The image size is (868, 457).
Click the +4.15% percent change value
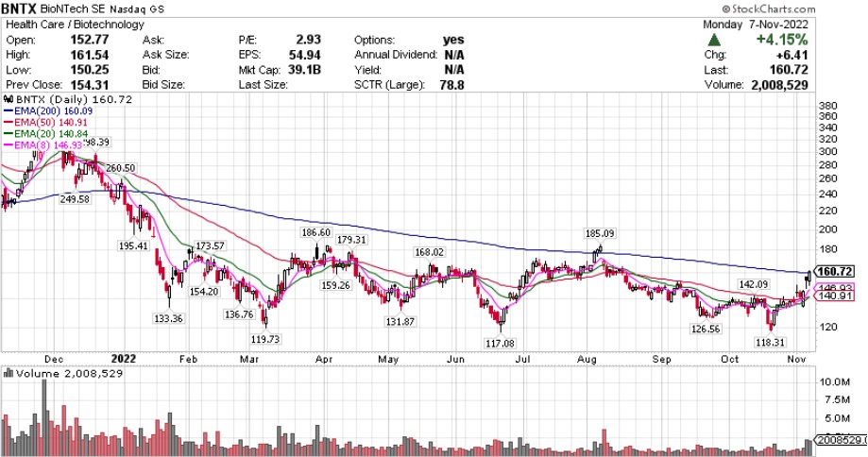tap(782, 40)
